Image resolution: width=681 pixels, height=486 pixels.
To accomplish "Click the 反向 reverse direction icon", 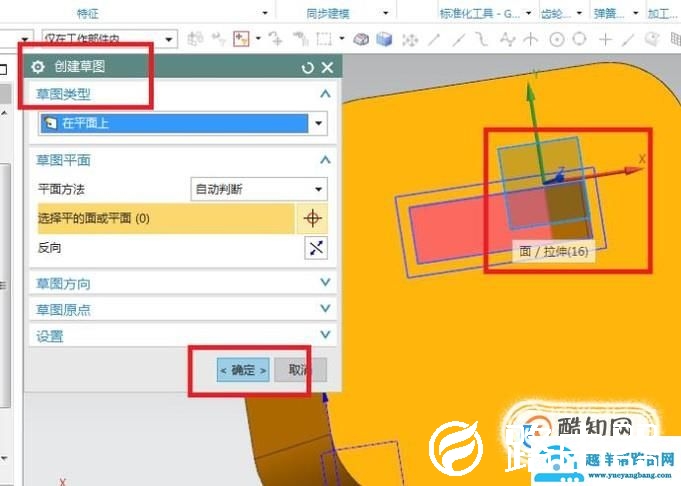I will (316, 248).
